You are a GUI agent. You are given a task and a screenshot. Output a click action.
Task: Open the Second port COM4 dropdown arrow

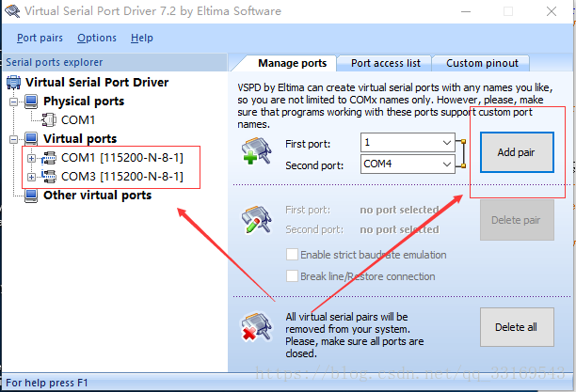point(447,164)
